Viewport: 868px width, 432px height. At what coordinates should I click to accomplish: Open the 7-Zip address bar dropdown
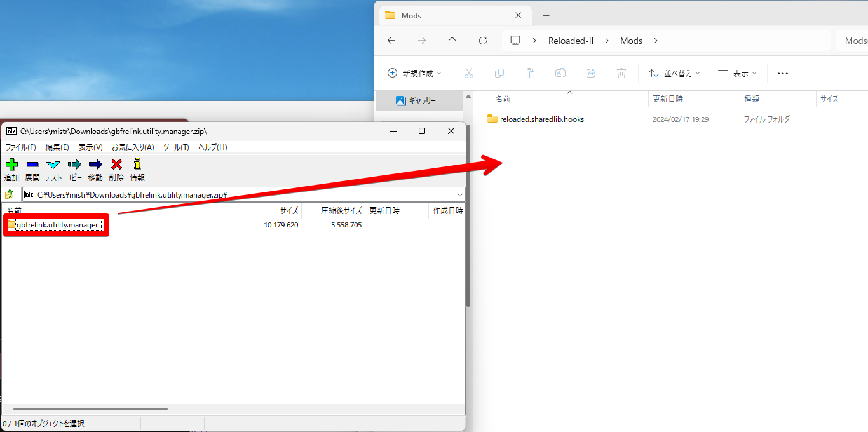[x=460, y=194]
